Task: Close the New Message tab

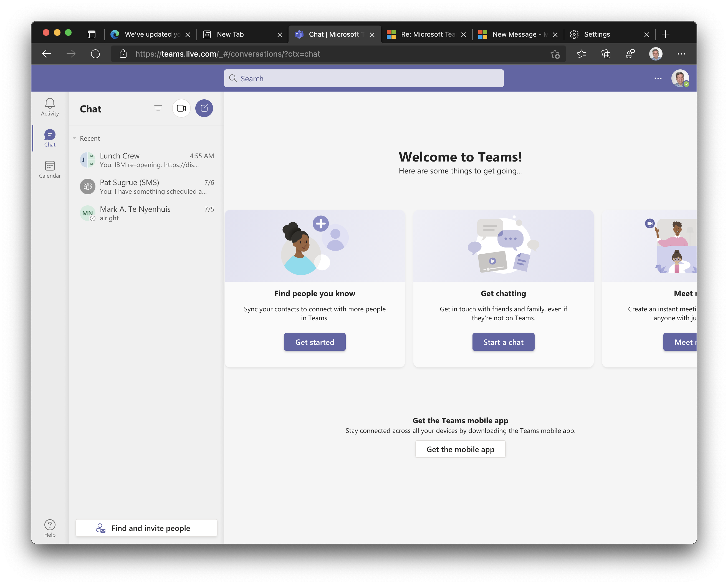Action: point(555,34)
